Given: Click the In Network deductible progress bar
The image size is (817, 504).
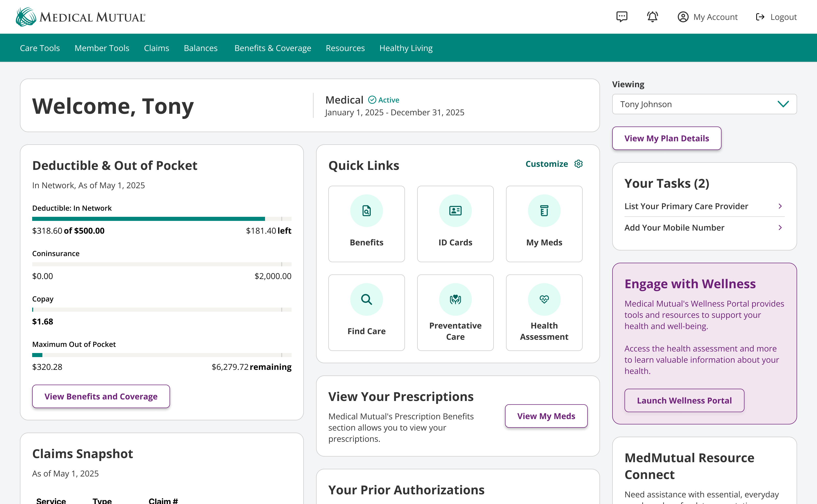Looking at the screenshot, I should point(161,219).
